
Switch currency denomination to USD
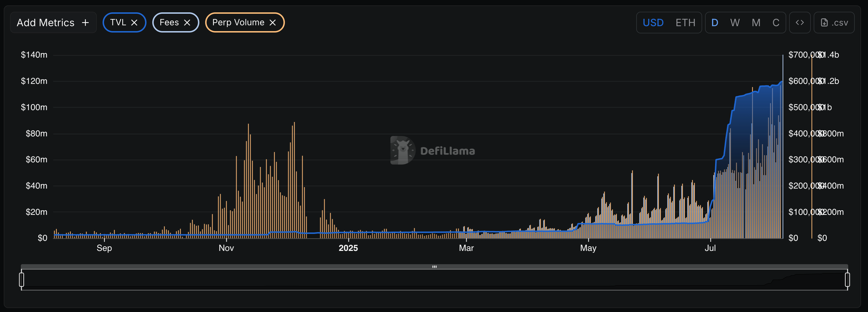[653, 23]
